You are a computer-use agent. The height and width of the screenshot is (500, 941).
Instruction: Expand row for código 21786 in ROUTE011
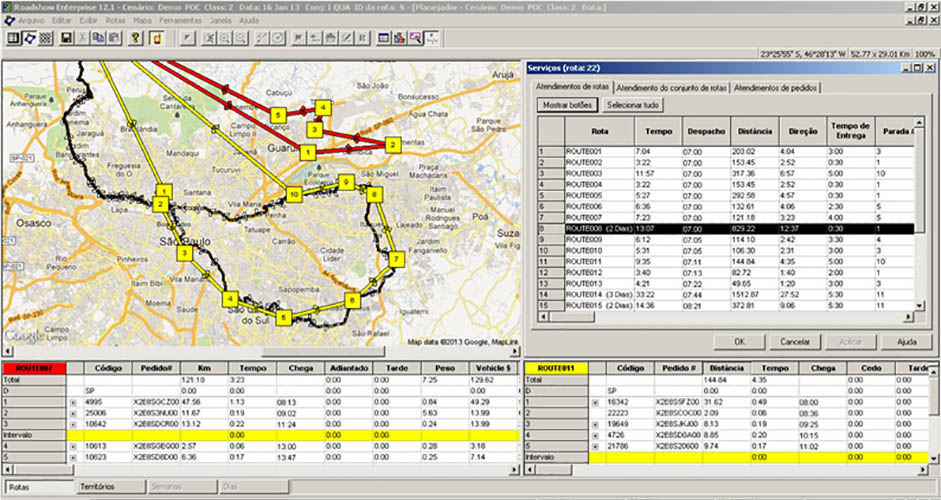pyautogui.click(x=595, y=447)
